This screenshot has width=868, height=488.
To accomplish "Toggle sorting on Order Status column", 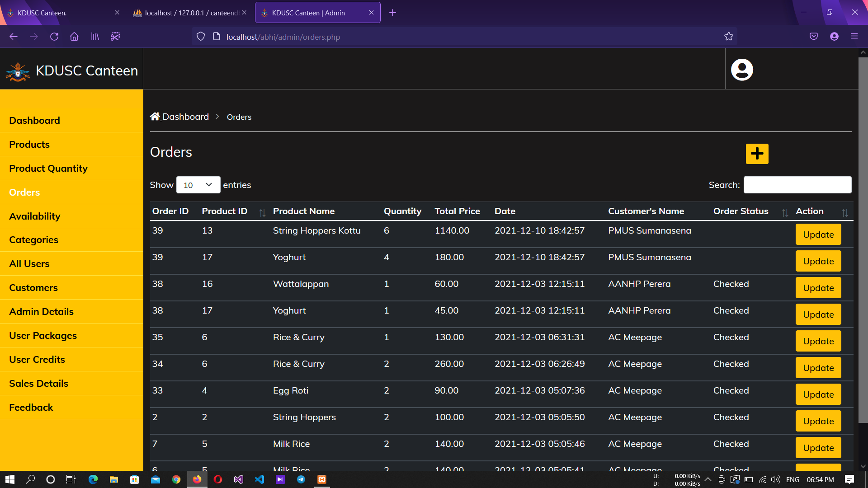I will (x=785, y=212).
